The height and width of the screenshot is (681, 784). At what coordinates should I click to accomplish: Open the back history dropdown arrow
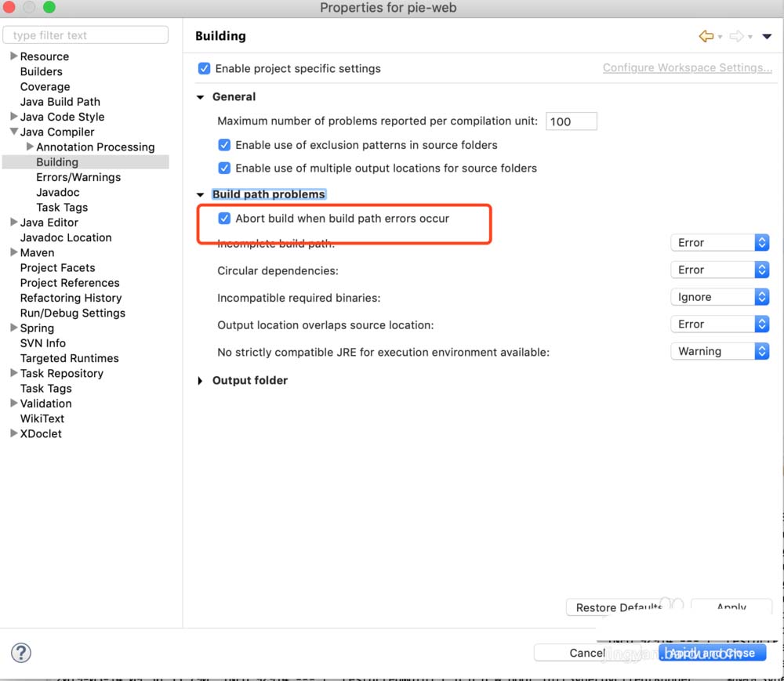pos(720,37)
